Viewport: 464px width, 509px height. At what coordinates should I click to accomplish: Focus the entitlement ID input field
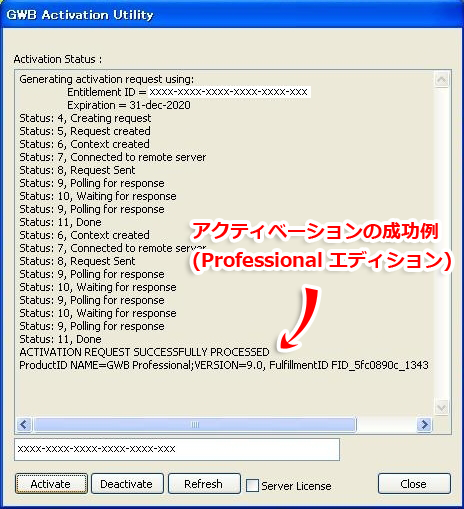point(177,449)
